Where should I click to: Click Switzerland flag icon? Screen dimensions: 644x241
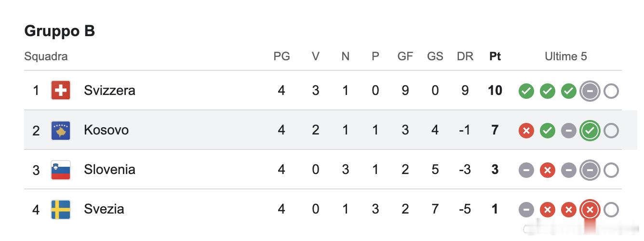(61, 90)
